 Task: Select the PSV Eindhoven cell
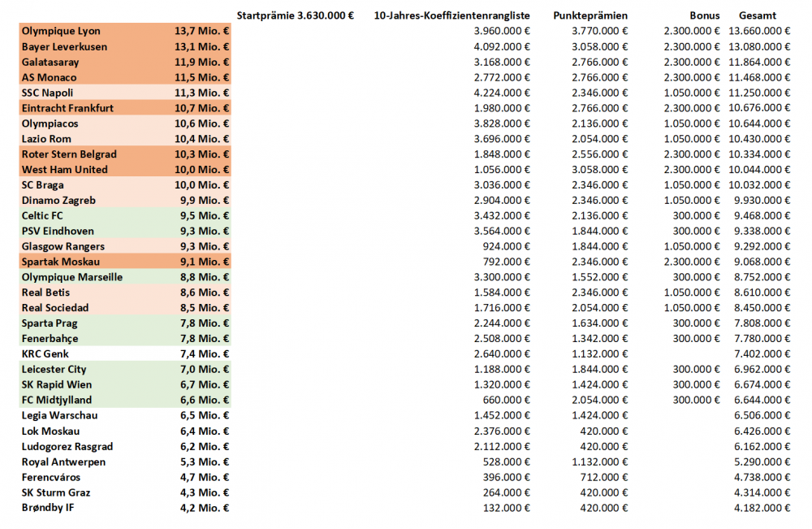pos(58,231)
